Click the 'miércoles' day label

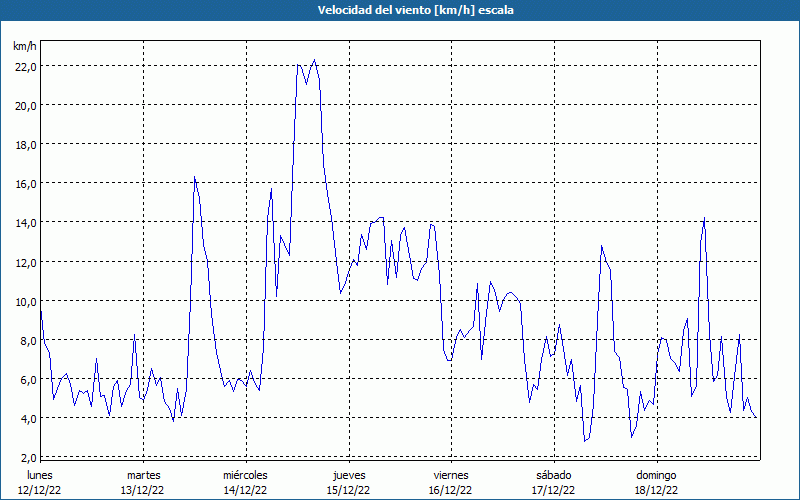[x=245, y=475]
